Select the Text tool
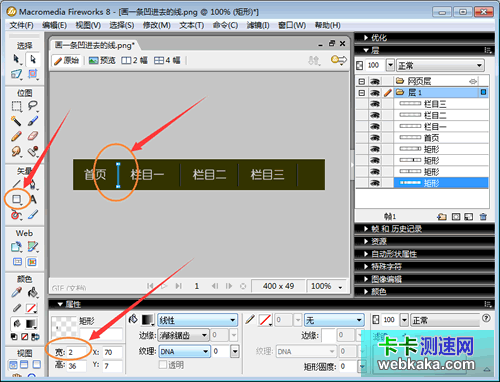 (33, 199)
